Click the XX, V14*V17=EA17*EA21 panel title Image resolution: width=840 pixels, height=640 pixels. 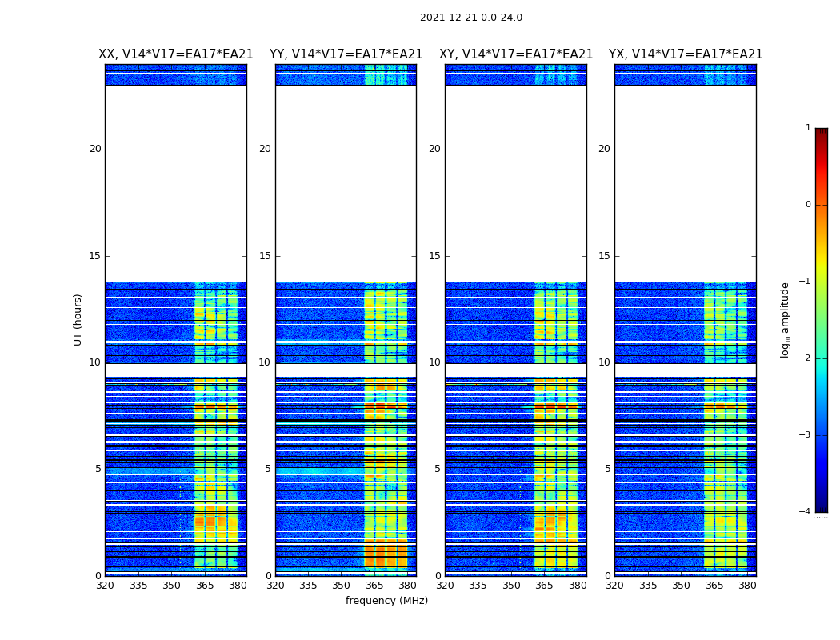[x=176, y=54]
